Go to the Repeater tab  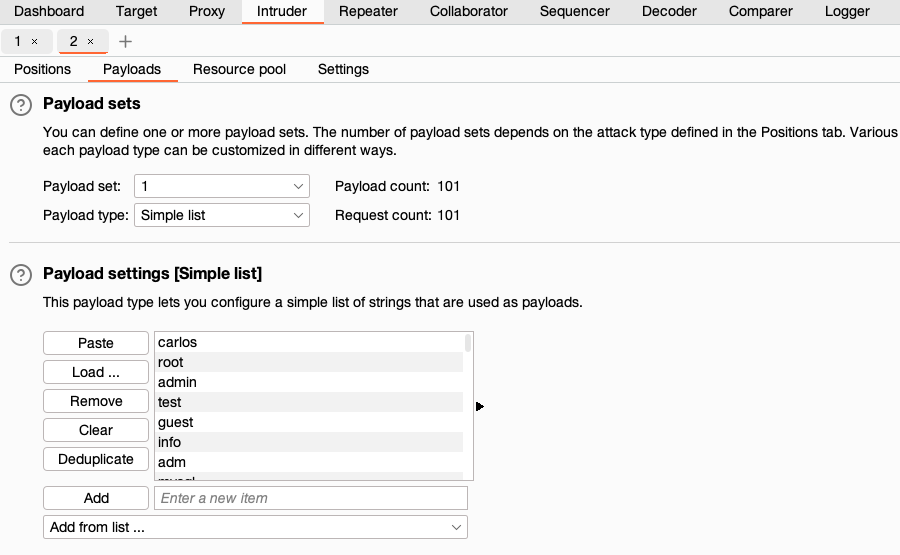coord(368,11)
